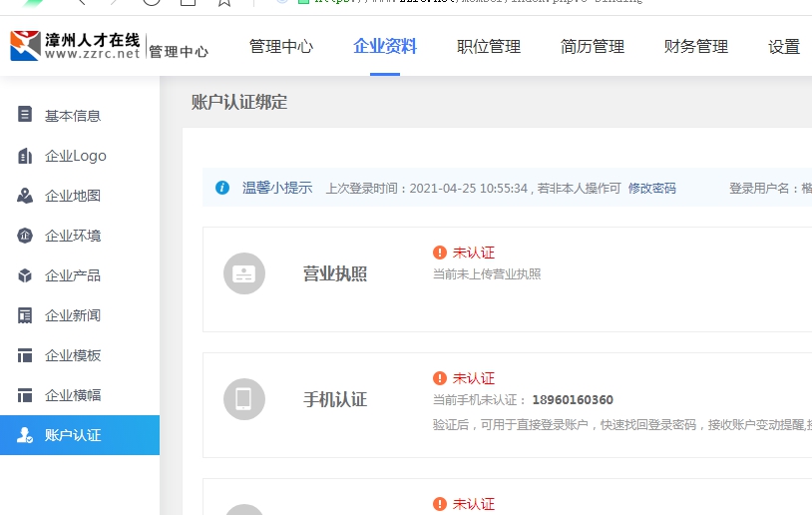Go to the 职位管理 tab
Screen dimensions: 812x515
tap(489, 46)
